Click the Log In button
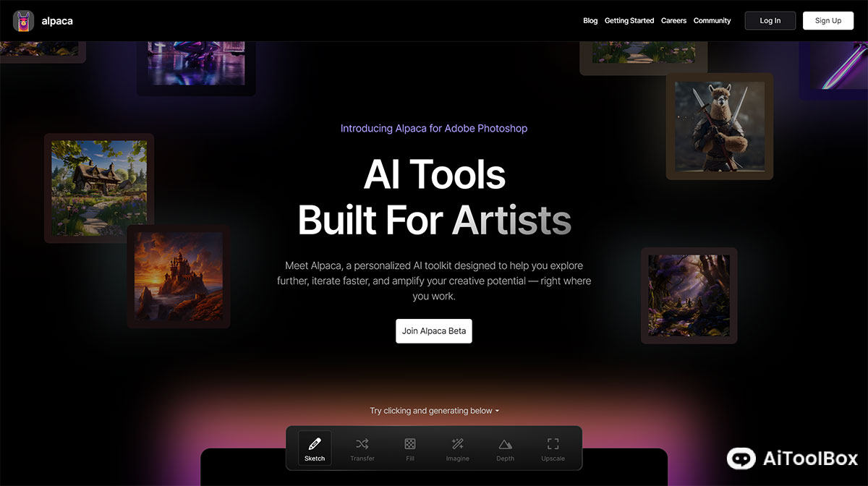 click(x=770, y=20)
